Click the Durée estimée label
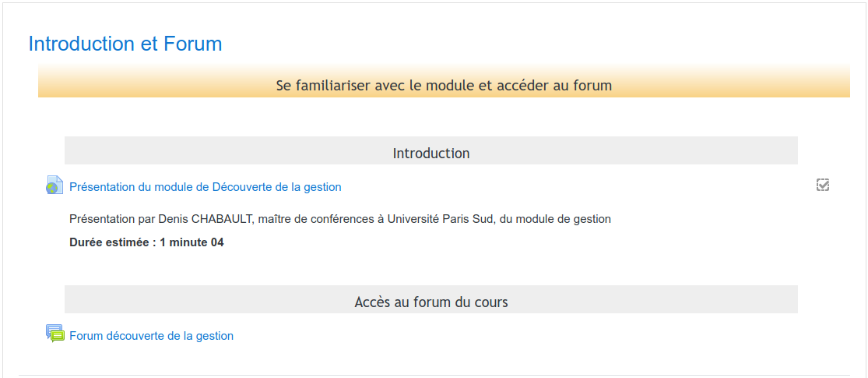868x378 pixels. coord(110,242)
